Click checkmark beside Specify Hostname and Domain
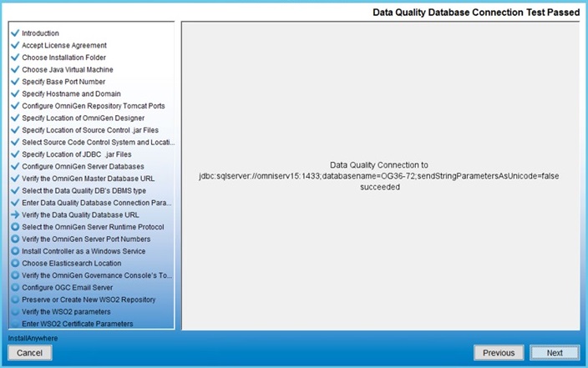The width and height of the screenshot is (588, 368). [15, 93]
